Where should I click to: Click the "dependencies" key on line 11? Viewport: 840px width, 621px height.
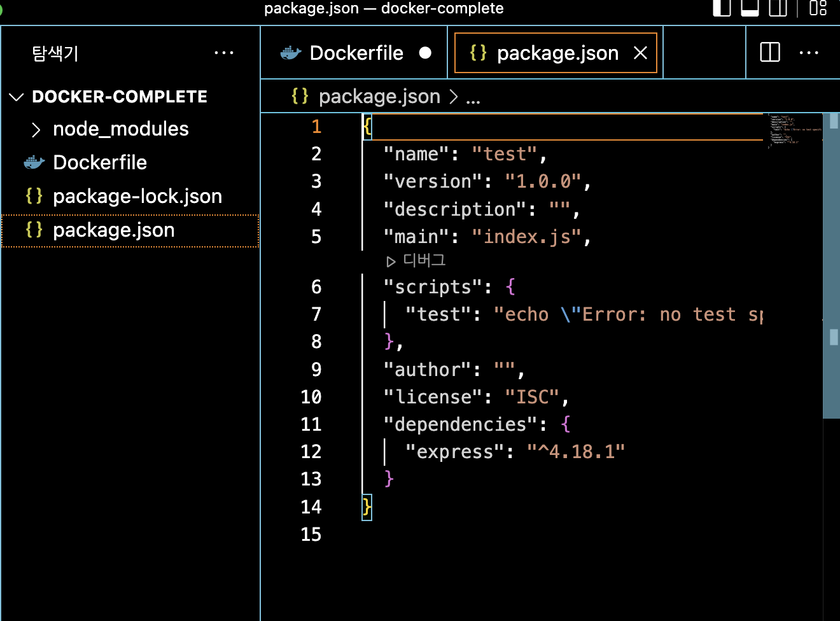(x=461, y=424)
